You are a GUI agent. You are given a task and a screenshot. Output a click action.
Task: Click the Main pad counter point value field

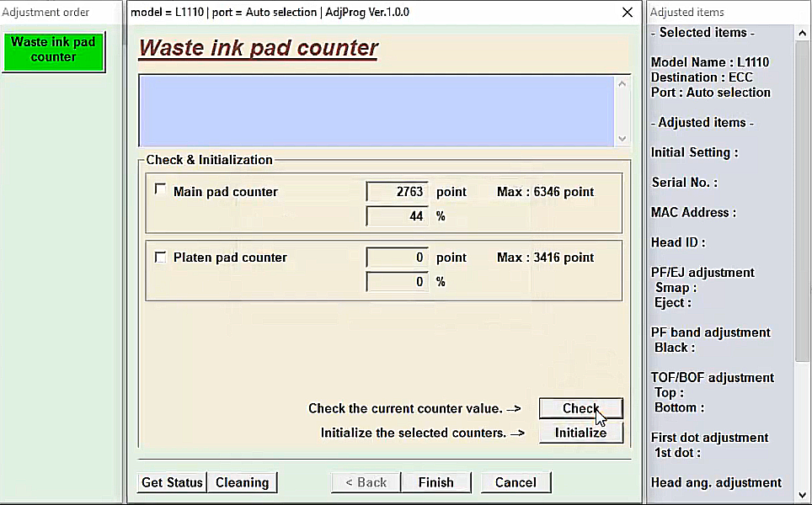pos(397,192)
